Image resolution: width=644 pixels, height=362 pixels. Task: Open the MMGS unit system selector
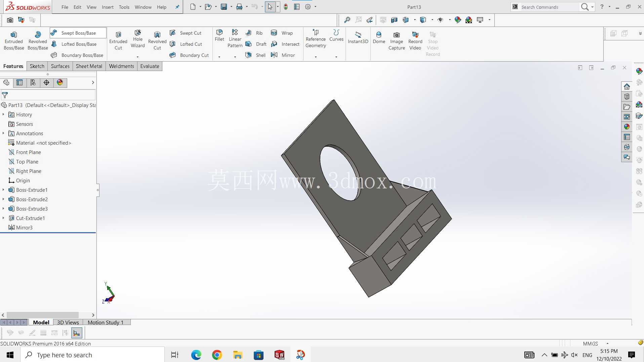tap(591, 343)
